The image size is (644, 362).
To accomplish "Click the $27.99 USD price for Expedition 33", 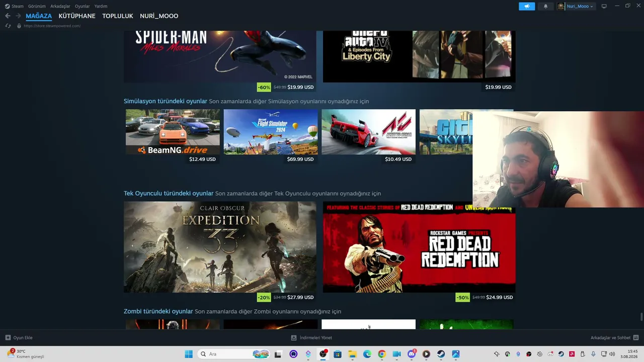I will 300,297.
